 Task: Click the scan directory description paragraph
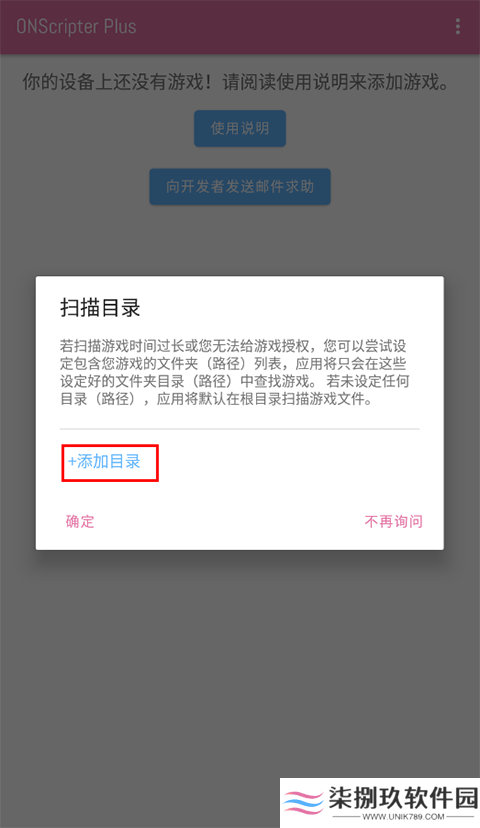234,372
